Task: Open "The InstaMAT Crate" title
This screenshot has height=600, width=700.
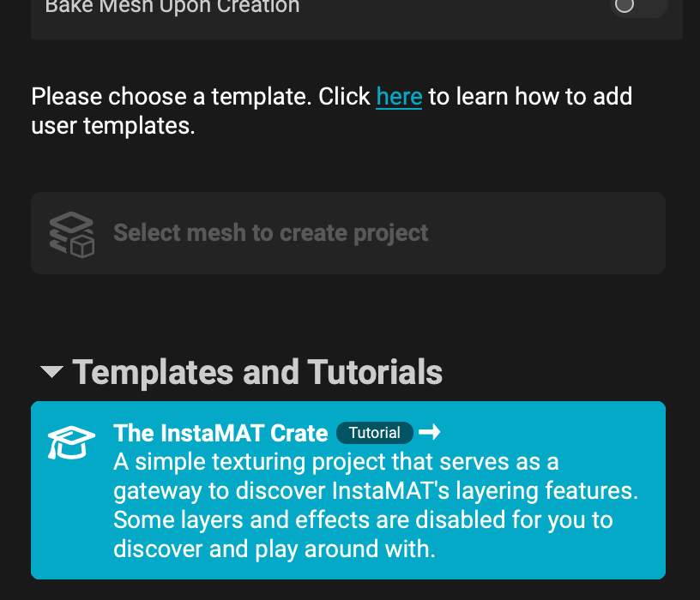Action: point(220,433)
